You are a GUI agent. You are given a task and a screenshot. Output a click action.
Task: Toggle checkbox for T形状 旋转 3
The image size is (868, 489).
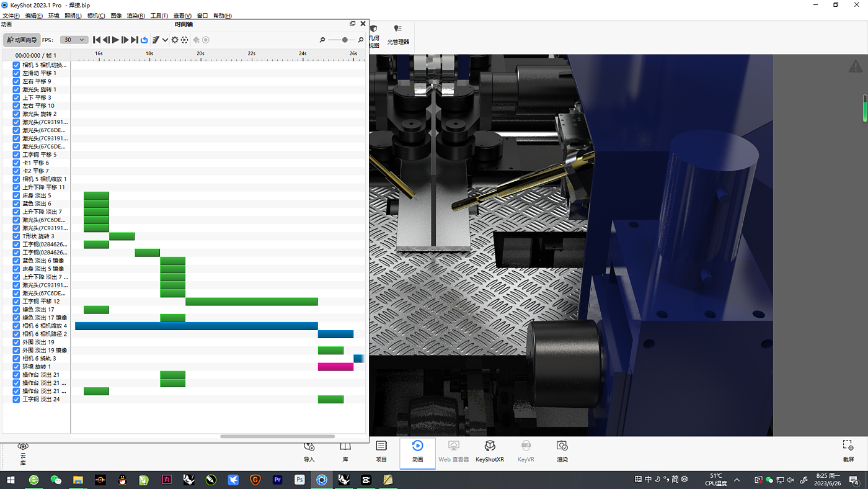coord(17,236)
